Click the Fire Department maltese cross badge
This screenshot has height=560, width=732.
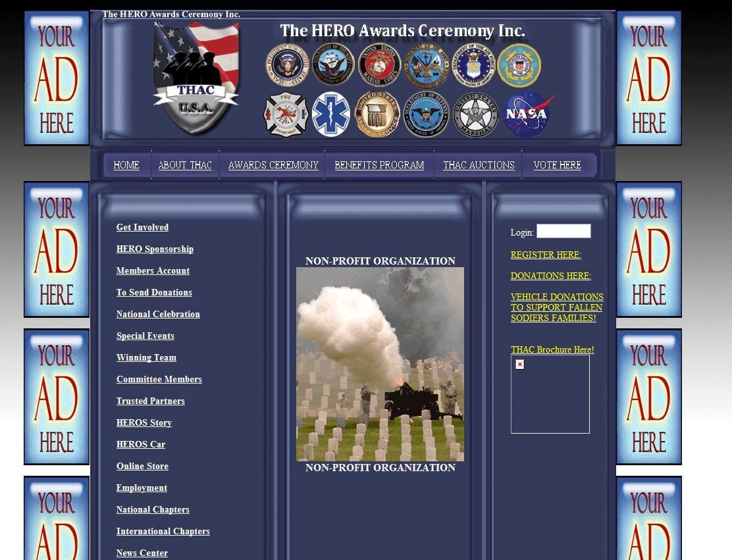point(286,115)
